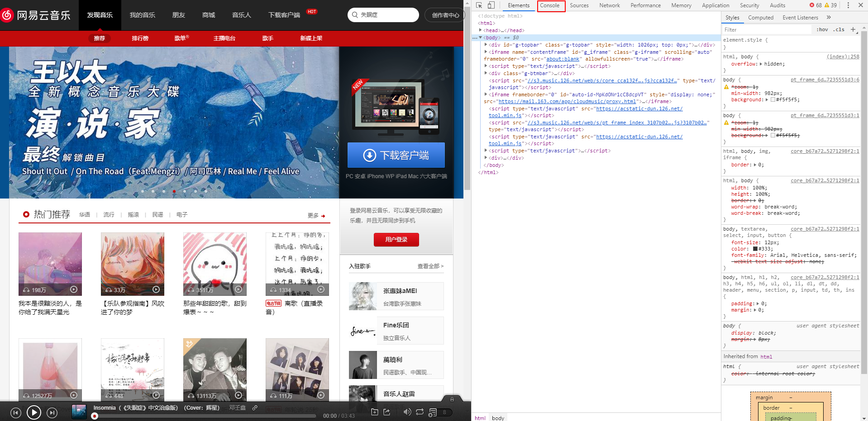Screen dimensions: 868x421
Task: Show more Styles pane tabs chevron
Action: click(x=829, y=18)
